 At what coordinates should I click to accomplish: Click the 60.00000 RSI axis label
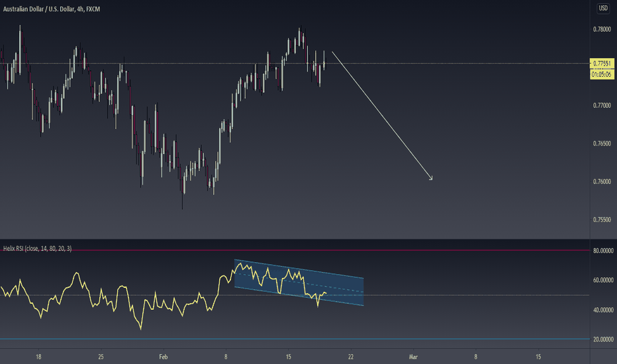tap(603, 280)
